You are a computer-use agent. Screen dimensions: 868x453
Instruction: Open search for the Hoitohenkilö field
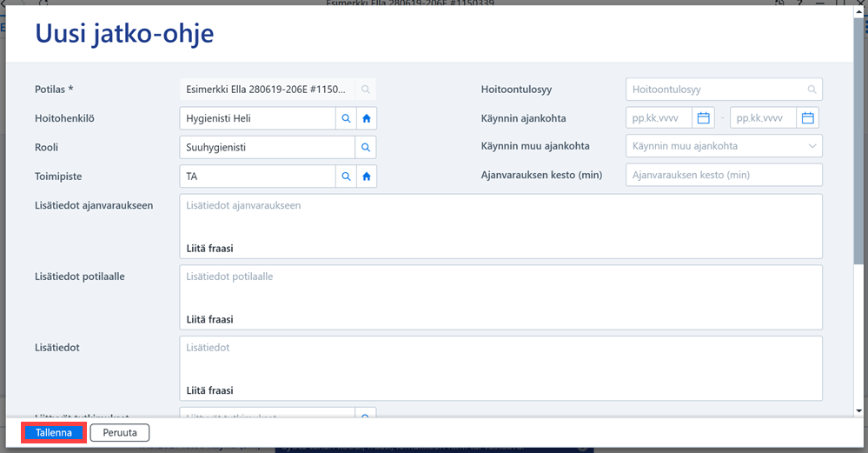pos(346,118)
